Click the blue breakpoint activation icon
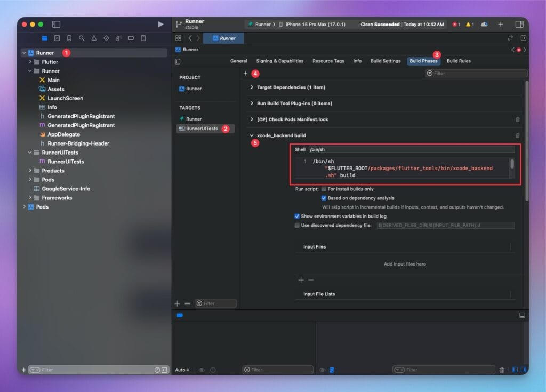The image size is (546, 392). pyautogui.click(x=180, y=315)
